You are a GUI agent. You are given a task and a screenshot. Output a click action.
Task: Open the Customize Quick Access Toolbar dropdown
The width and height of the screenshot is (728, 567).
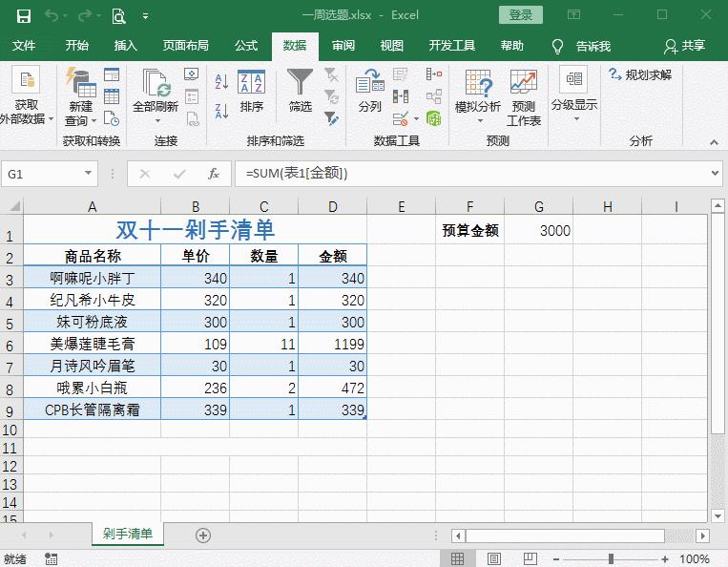coord(145,16)
